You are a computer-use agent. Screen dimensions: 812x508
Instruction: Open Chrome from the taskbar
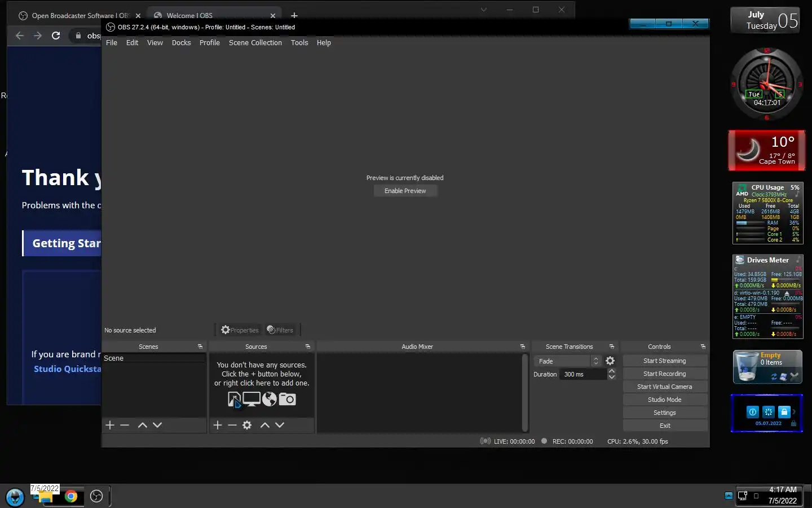coord(71,496)
